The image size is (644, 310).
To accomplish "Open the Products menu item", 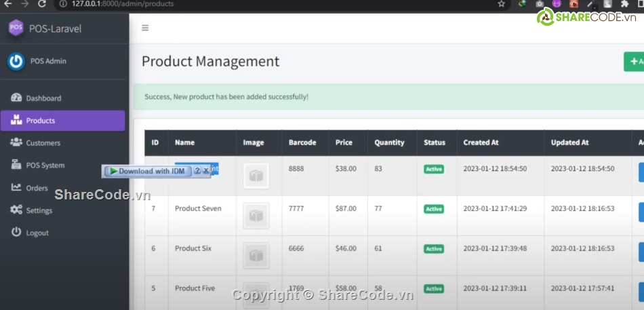I will click(x=62, y=121).
